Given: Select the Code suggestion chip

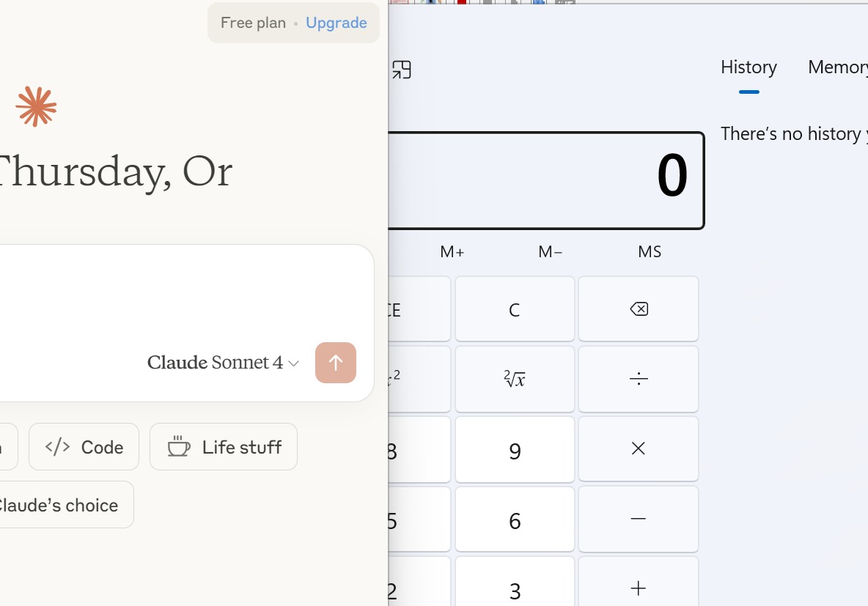Looking at the screenshot, I should (84, 447).
